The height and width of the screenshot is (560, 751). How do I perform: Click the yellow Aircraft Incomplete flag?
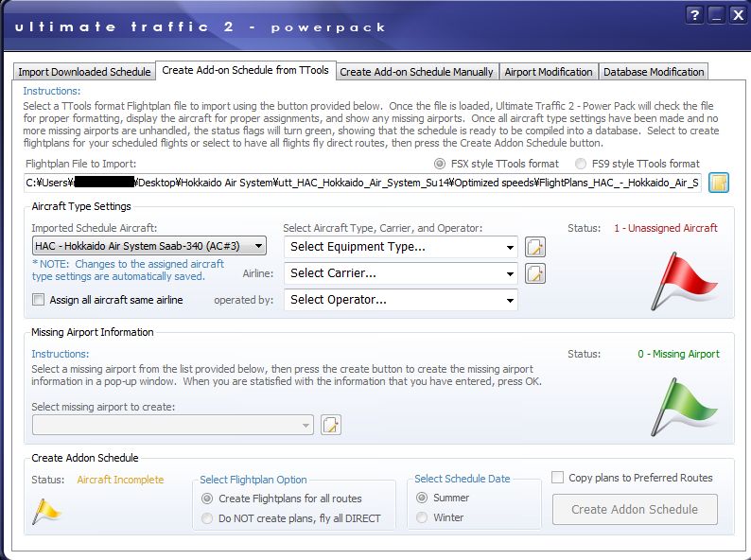tap(46, 512)
